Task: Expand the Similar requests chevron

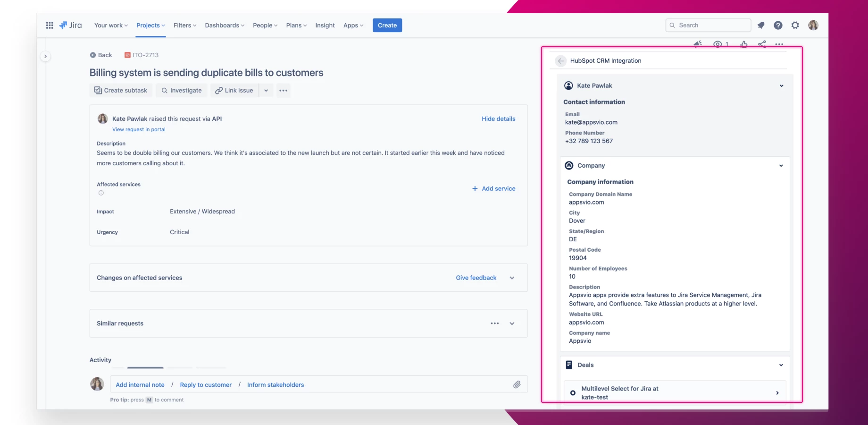Action: point(512,323)
